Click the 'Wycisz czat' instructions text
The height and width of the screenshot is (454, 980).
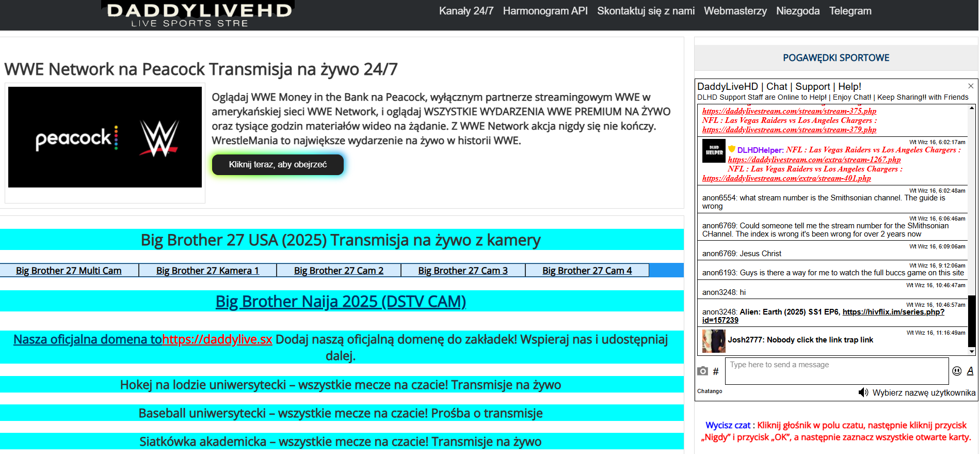point(836,431)
